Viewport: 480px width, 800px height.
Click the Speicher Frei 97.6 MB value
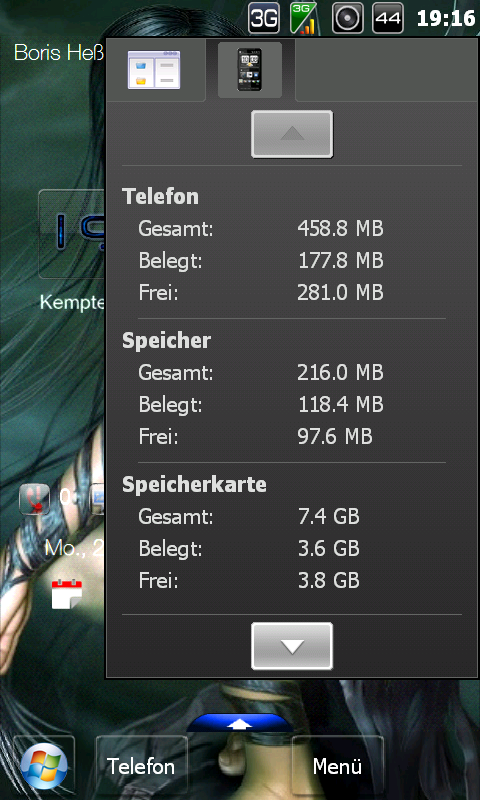[335, 437]
